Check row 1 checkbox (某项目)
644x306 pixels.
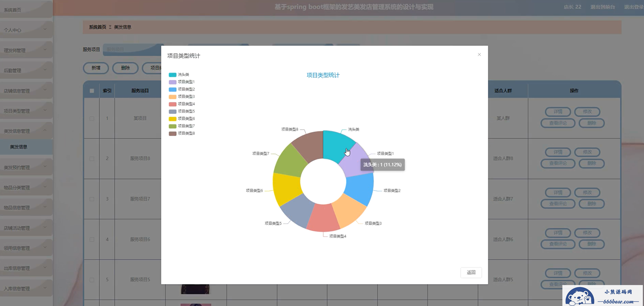(x=92, y=118)
